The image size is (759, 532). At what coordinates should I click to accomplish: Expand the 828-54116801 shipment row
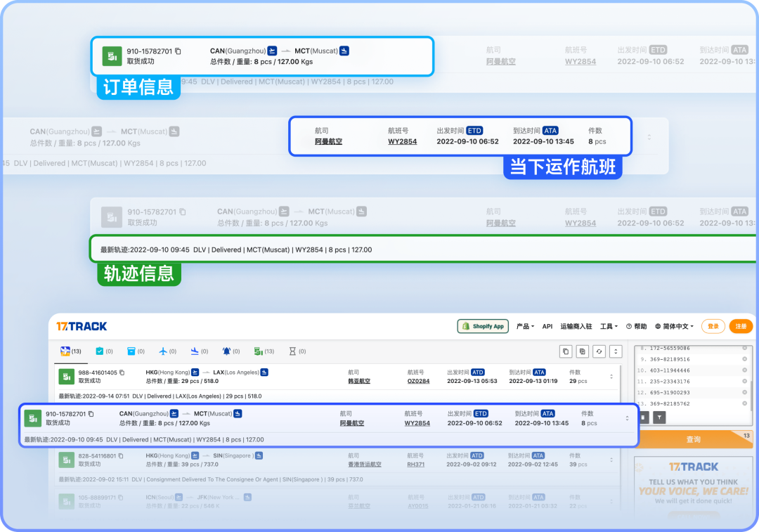[x=611, y=460]
